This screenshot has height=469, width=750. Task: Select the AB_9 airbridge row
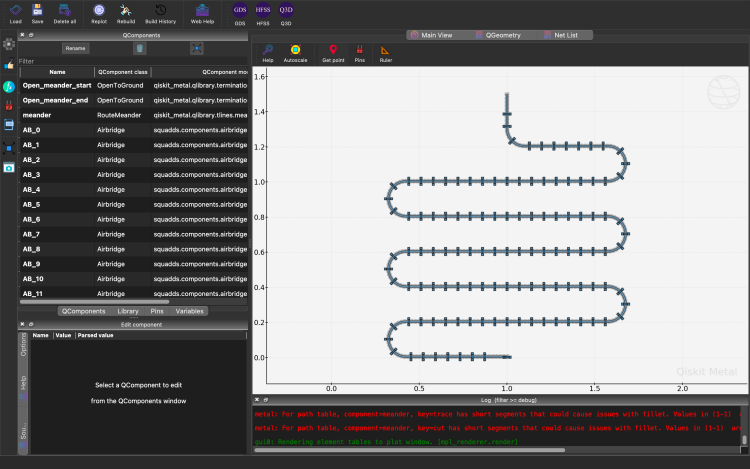134,264
